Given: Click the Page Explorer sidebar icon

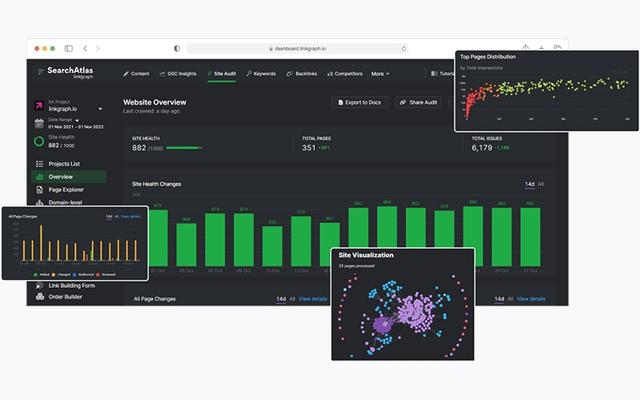Looking at the screenshot, I should [x=39, y=189].
